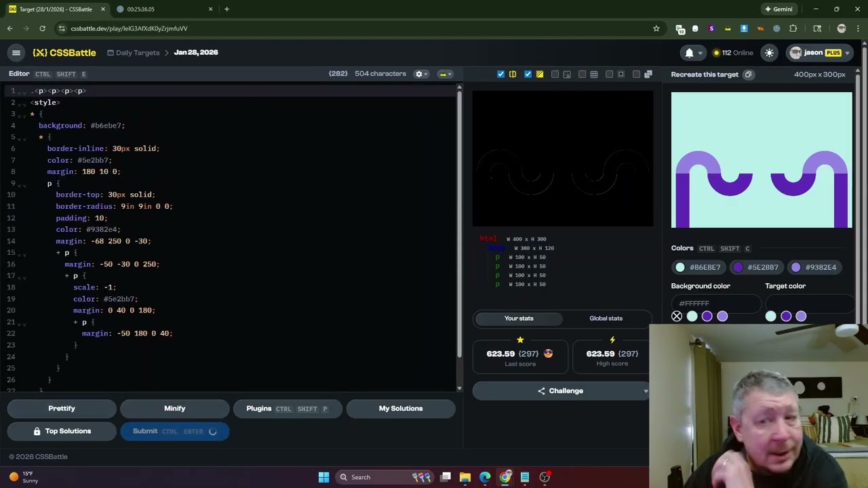Viewport: 868px width, 488px height.
Task: Check the third output toolbar checkbox
Action: (x=555, y=74)
